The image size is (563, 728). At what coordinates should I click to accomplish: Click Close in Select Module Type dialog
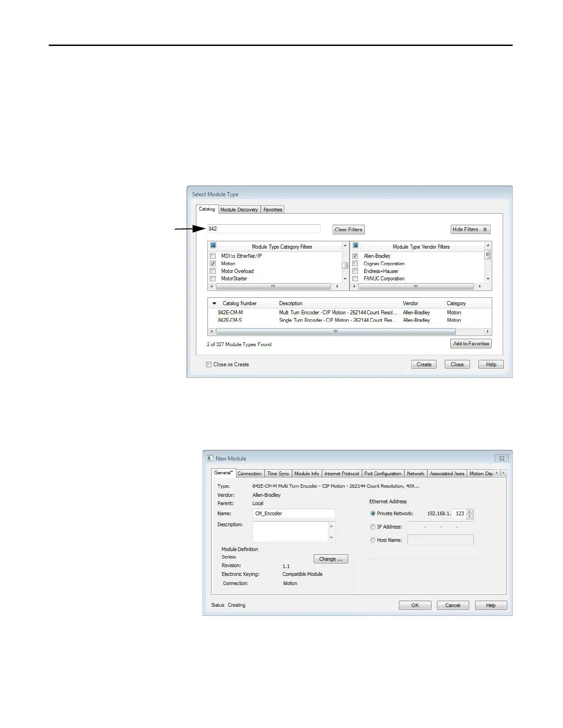(x=457, y=364)
